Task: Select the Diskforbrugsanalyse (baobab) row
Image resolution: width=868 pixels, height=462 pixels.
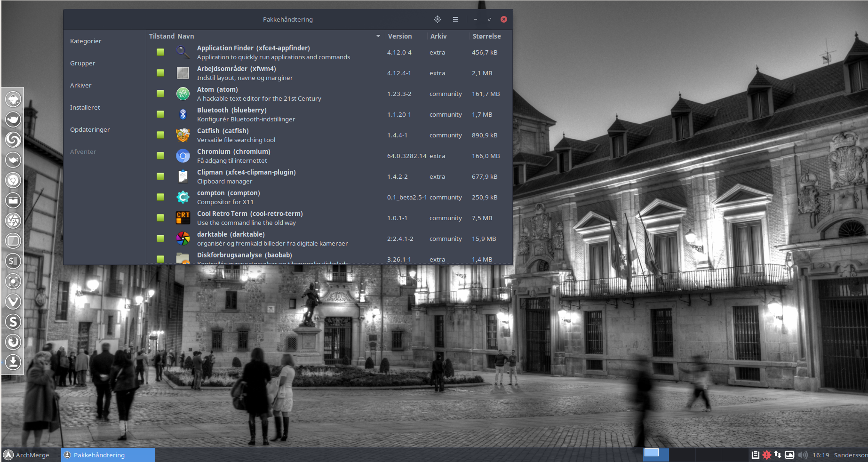Action: point(329,258)
